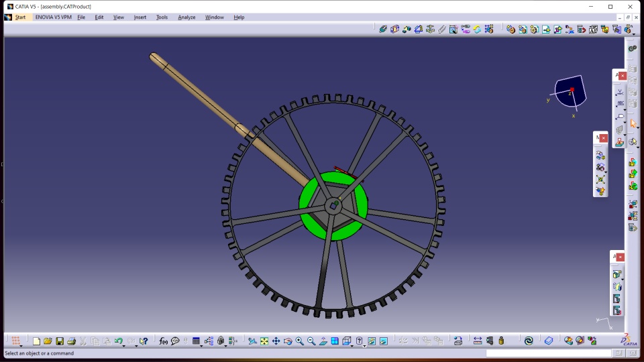644x362 pixels.
Task: Click the Replace Component icon
Action: 570,29
